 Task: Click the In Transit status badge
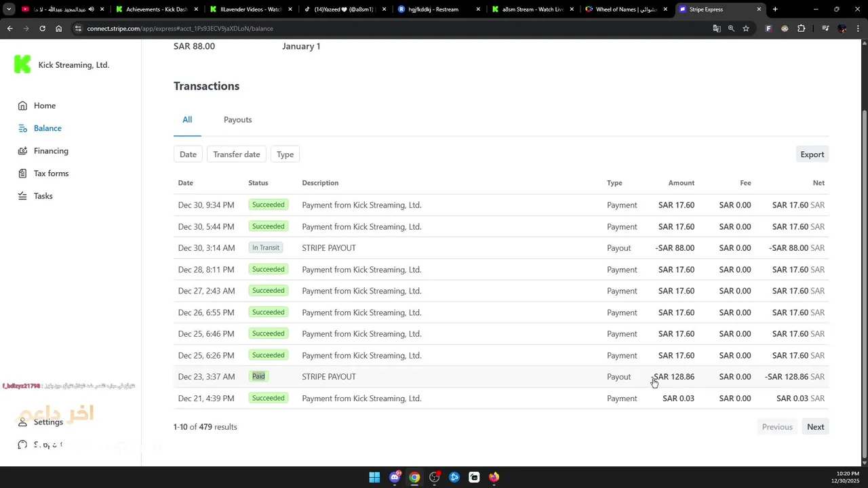point(265,248)
